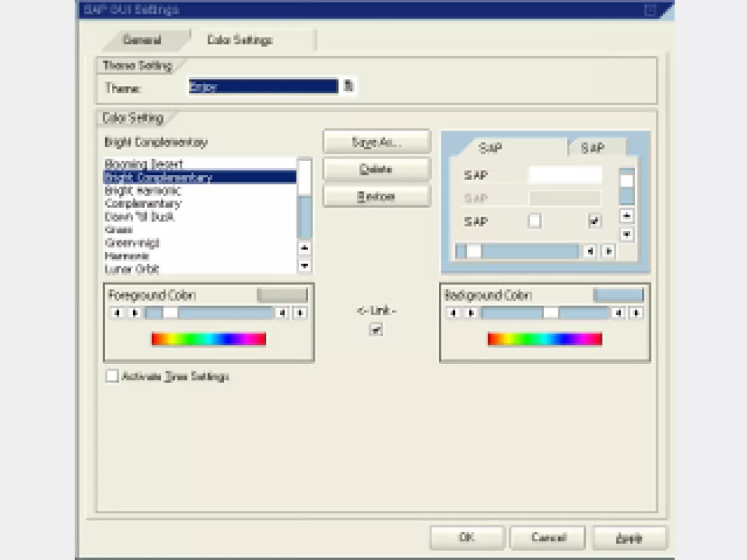Screen dimensions: 747x560
Task: Click the Foreground slider far-right arrow
Action: pyautogui.click(x=300, y=313)
